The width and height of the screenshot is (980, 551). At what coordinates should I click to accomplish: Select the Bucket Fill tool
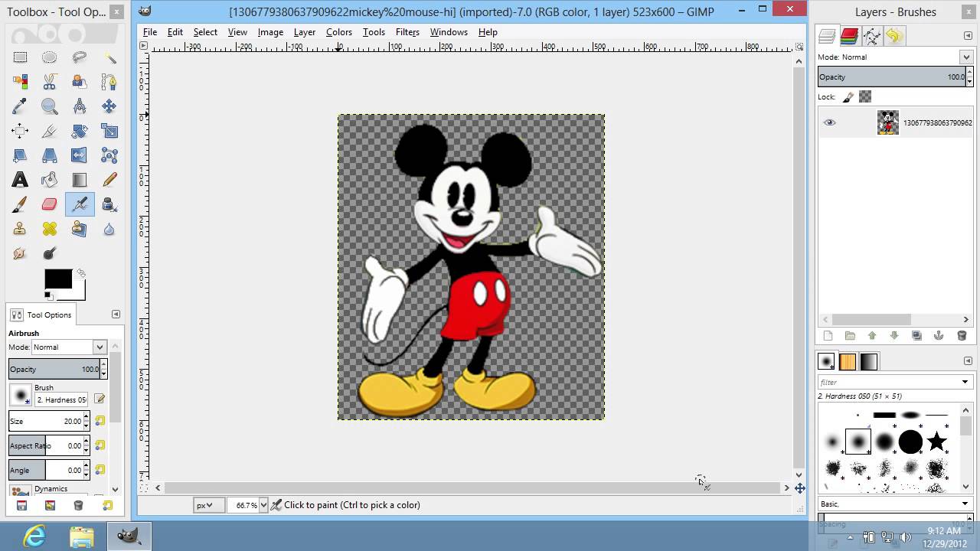[49, 180]
